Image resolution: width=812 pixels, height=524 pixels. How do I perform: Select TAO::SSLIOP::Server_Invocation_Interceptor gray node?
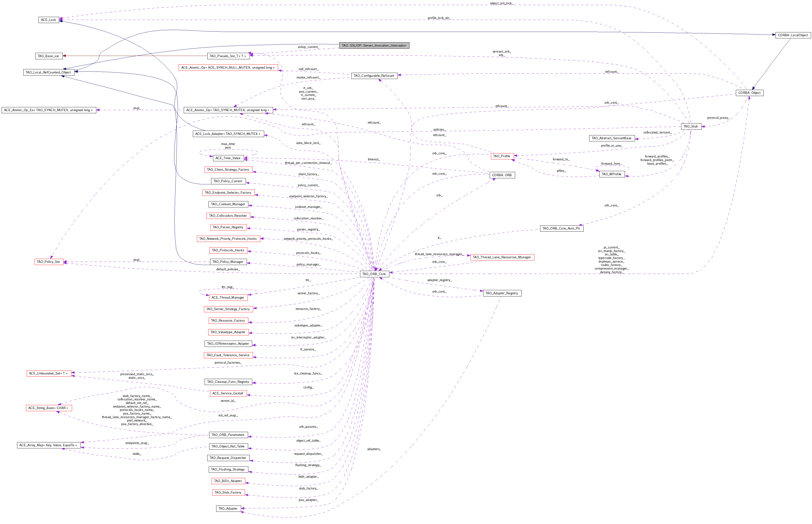tap(374, 45)
